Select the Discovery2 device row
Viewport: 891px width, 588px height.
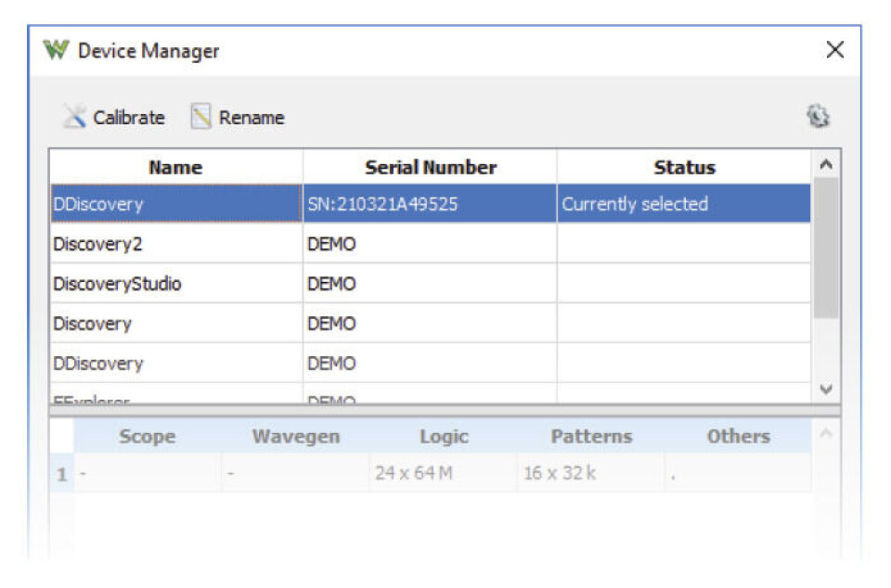[x=431, y=244]
